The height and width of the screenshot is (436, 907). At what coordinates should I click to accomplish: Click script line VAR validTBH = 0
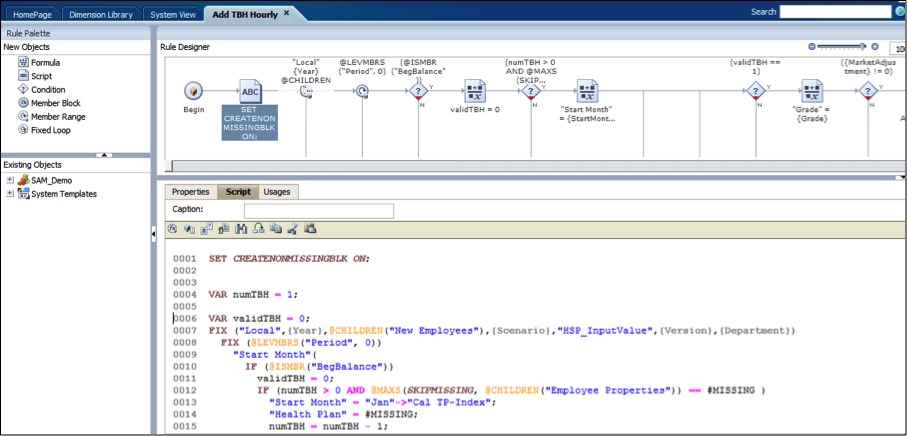point(259,318)
